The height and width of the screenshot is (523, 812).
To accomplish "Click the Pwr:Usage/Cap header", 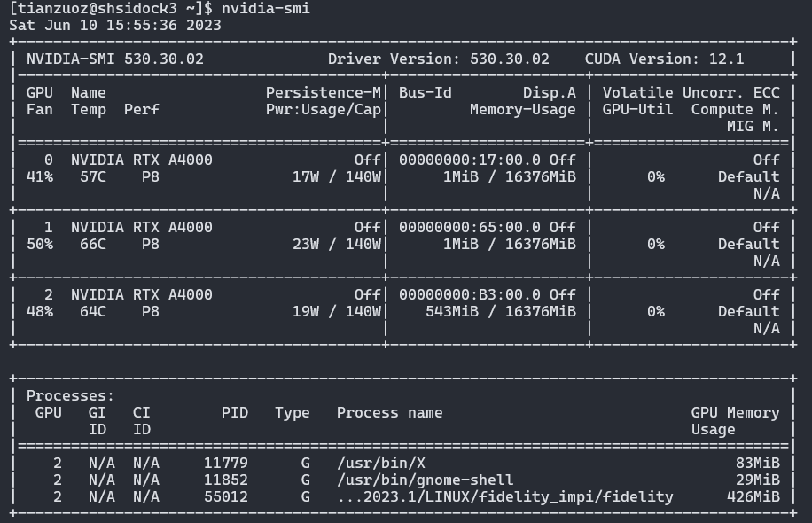I will tap(324, 110).
